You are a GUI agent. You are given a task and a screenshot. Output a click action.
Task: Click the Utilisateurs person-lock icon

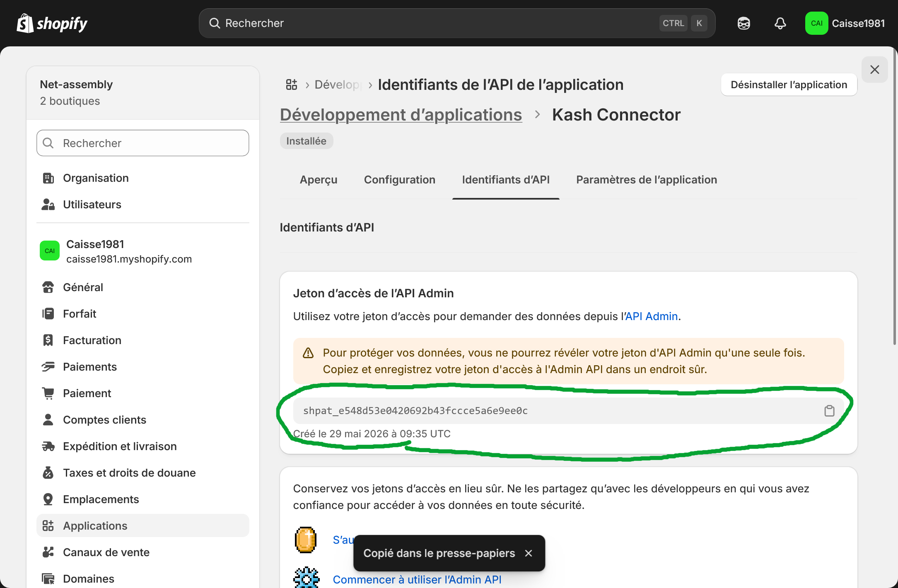pyautogui.click(x=48, y=205)
